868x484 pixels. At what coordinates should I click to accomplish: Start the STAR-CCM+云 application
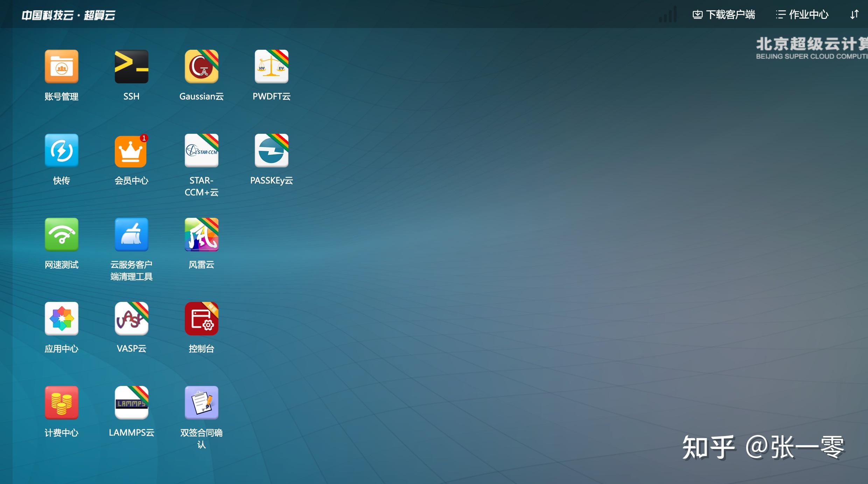pyautogui.click(x=202, y=151)
